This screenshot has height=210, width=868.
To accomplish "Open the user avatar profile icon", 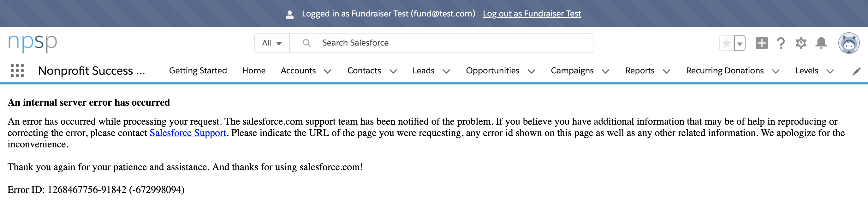I will [849, 43].
